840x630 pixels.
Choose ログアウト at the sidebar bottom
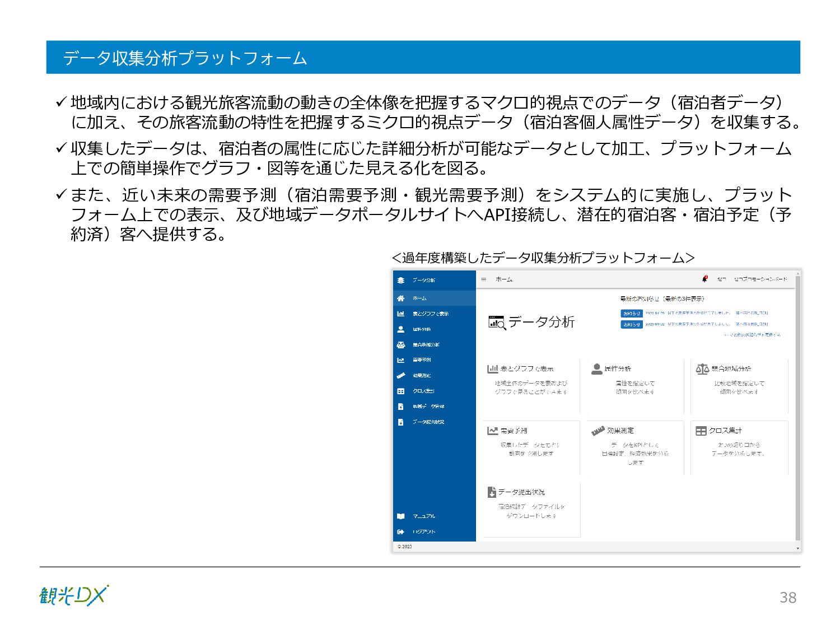click(x=435, y=532)
